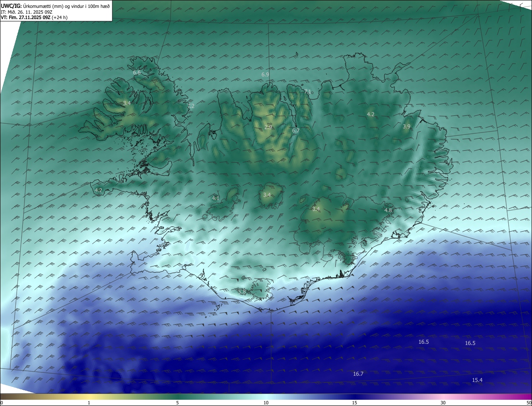Click the 5.8 value label near the south coast
532x406 pixels.
242,292
